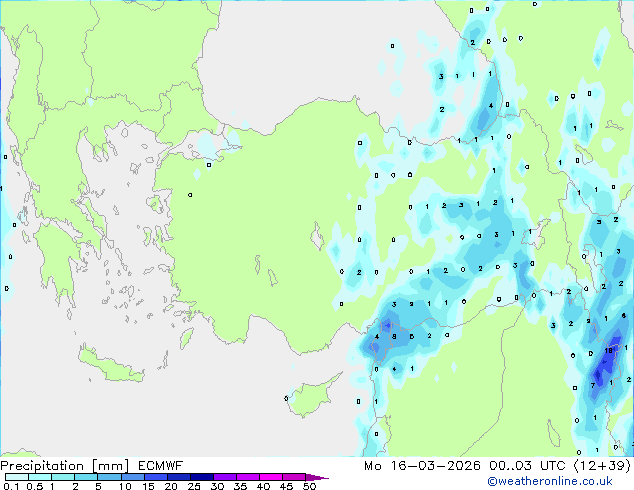Click the '18' precipitation value on the map

pyautogui.click(x=609, y=351)
